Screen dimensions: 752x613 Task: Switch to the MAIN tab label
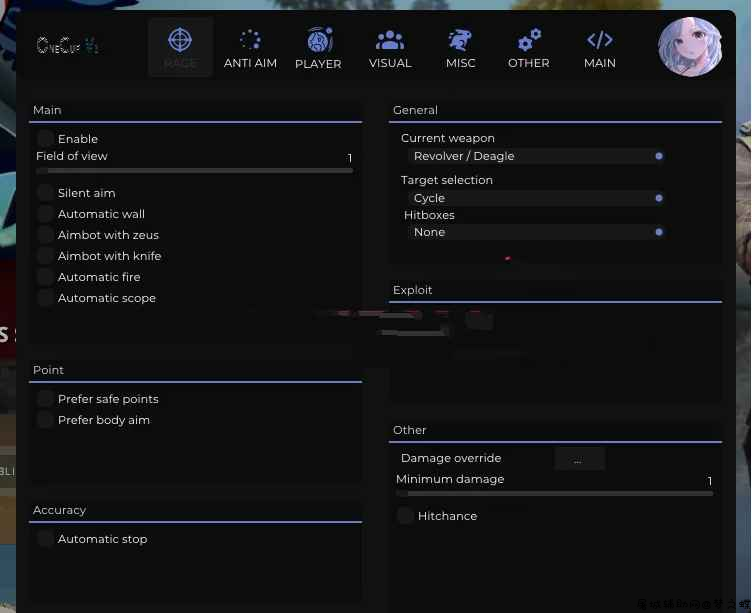click(x=599, y=63)
